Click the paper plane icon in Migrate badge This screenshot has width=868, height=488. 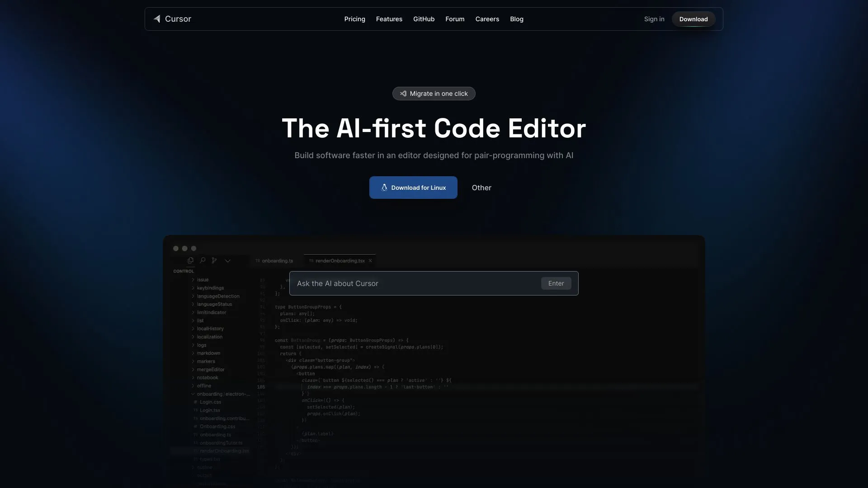(403, 94)
